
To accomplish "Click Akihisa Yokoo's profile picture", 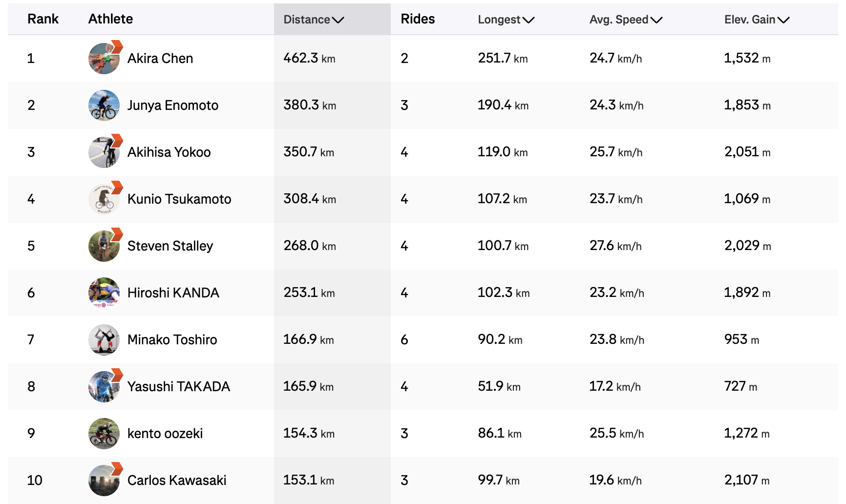I will click(104, 152).
